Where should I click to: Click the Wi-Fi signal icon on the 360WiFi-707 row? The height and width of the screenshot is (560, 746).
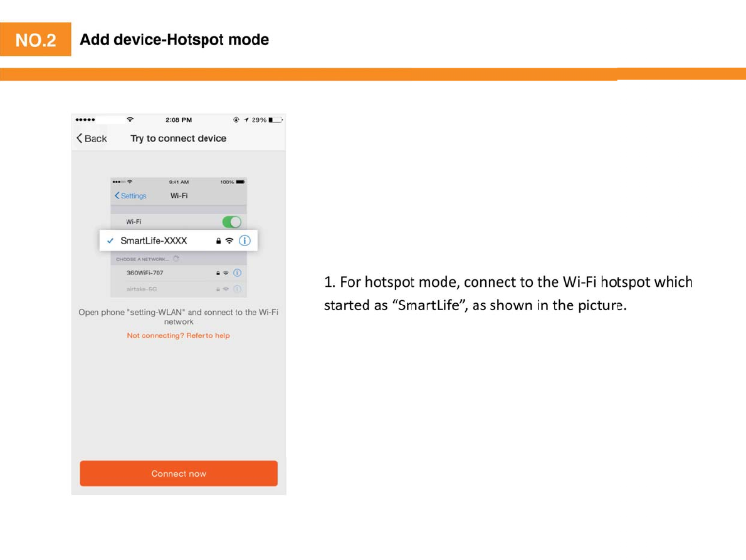pyautogui.click(x=226, y=273)
